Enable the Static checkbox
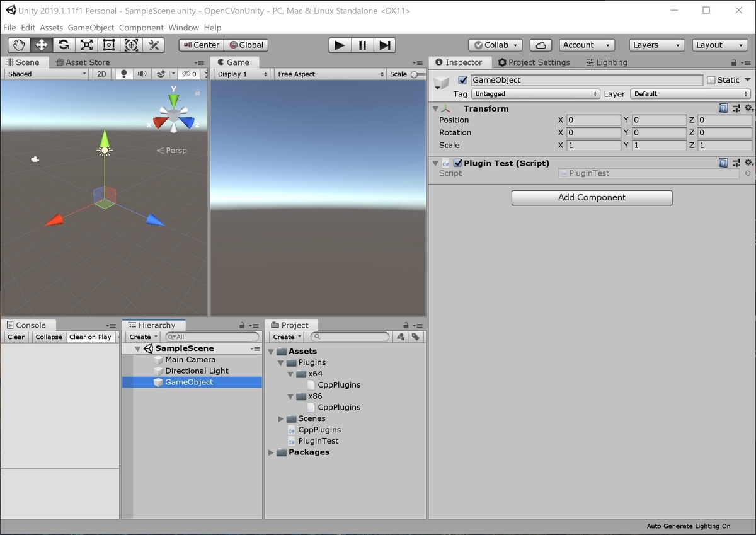This screenshot has height=535, width=756. tap(711, 80)
